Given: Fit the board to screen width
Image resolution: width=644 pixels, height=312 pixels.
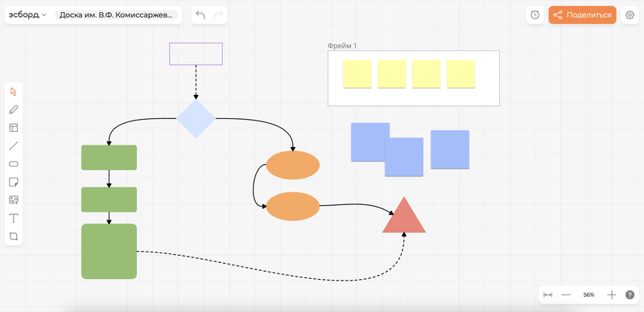Looking at the screenshot, I should click(548, 295).
